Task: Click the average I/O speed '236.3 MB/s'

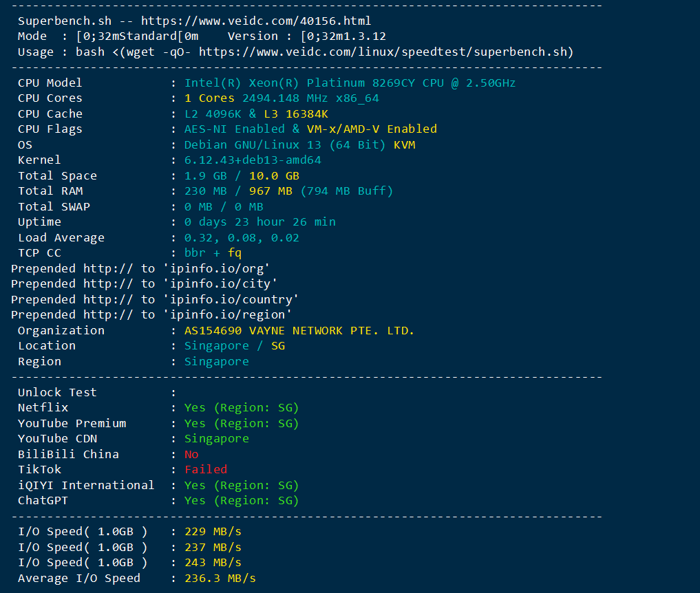Action: [x=220, y=579]
